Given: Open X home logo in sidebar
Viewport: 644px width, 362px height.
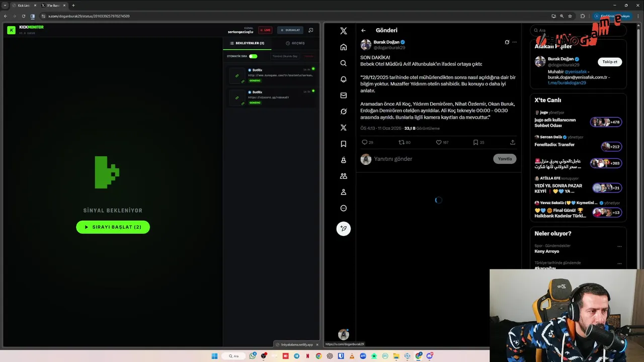Looking at the screenshot, I should click(x=344, y=31).
